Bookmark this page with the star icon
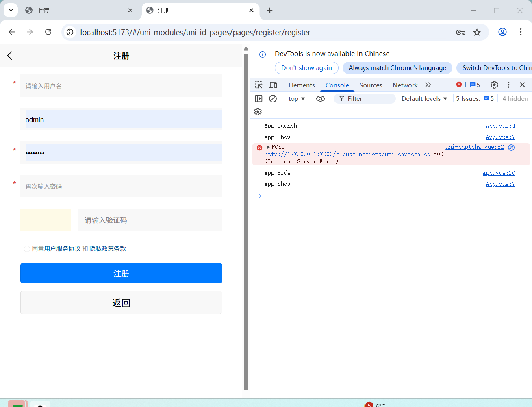 477,32
